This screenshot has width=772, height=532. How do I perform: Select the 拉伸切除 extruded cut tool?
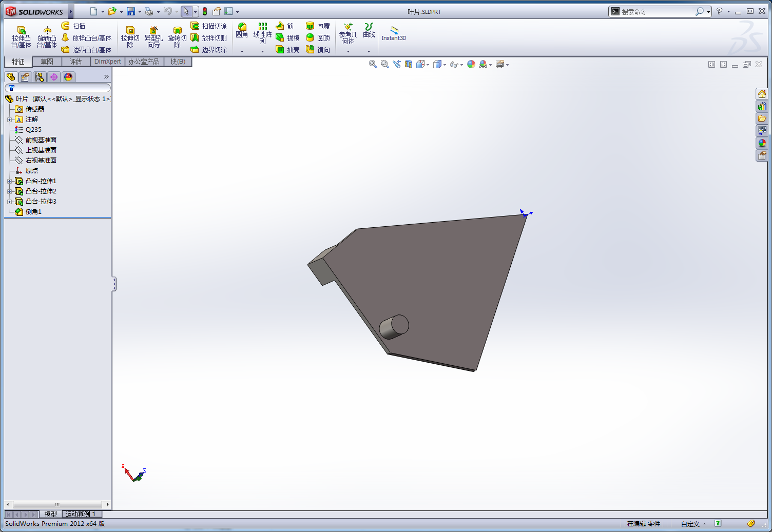130,37
